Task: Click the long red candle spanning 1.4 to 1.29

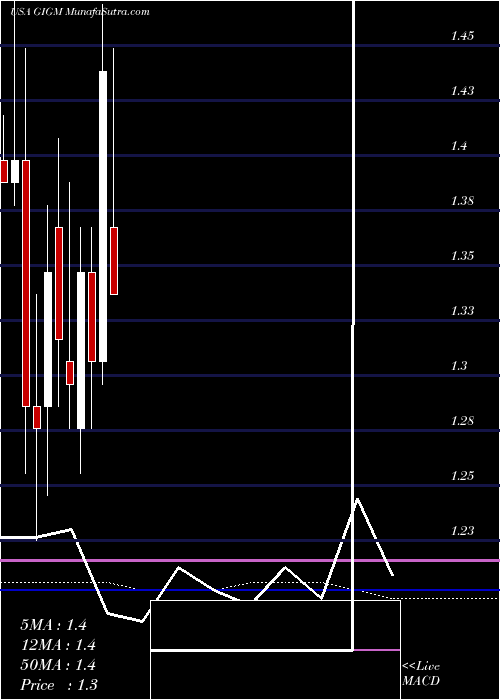Action: click(x=26, y=283)
